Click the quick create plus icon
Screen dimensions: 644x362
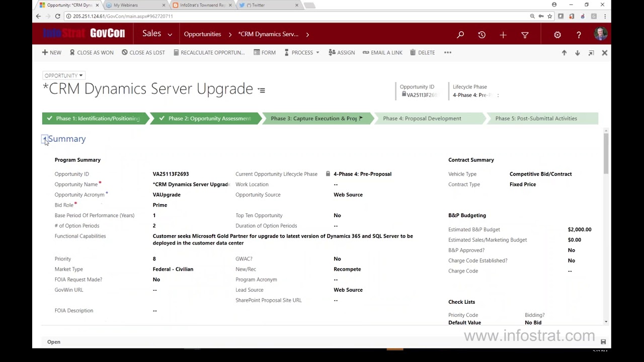[503, 35]
